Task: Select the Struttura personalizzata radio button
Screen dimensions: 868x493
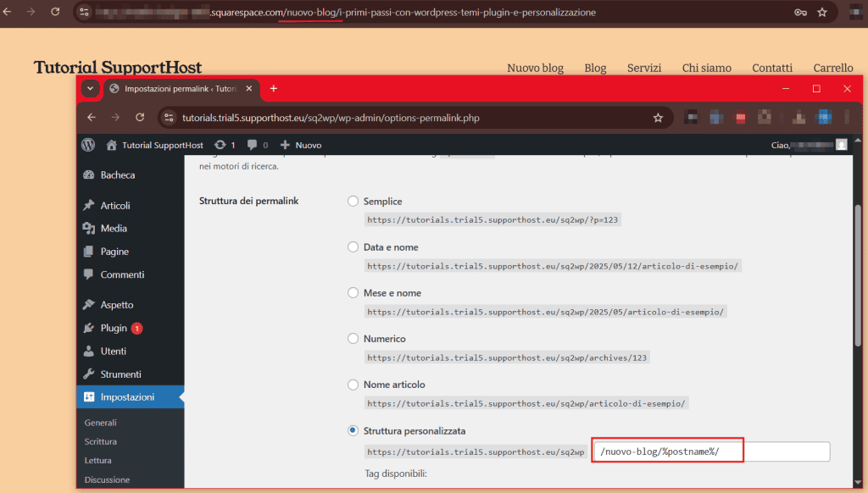Action: pyautogui.click(x=353, y=430)
